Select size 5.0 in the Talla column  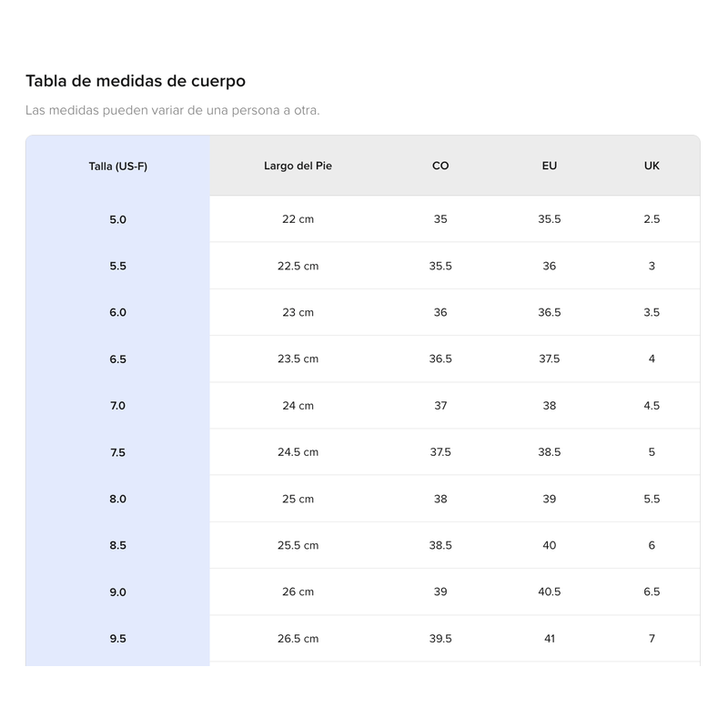coord(117,219)
